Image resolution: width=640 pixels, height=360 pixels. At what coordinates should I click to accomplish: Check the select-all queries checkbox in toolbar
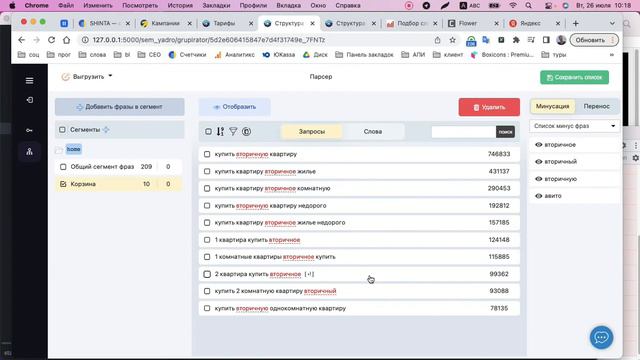tap(208, 131)
